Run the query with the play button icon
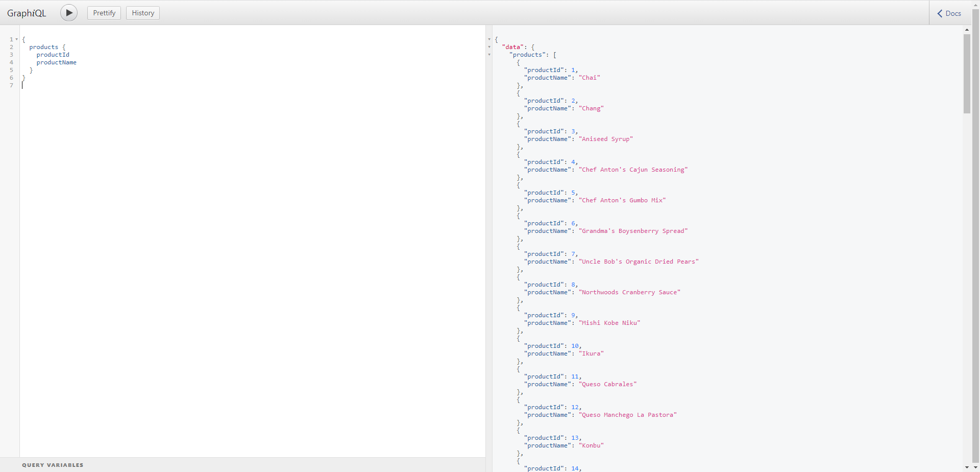Screen dimensions: 980x472 pos(68,13)
